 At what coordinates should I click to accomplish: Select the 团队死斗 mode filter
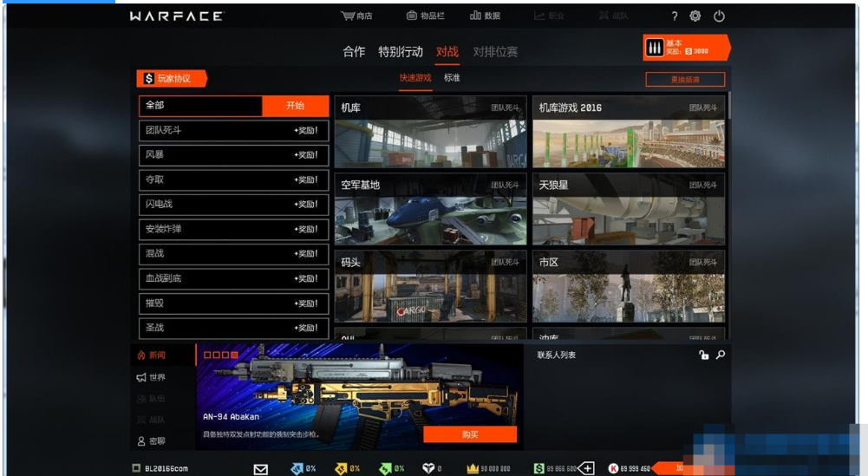tap(233, 131)
